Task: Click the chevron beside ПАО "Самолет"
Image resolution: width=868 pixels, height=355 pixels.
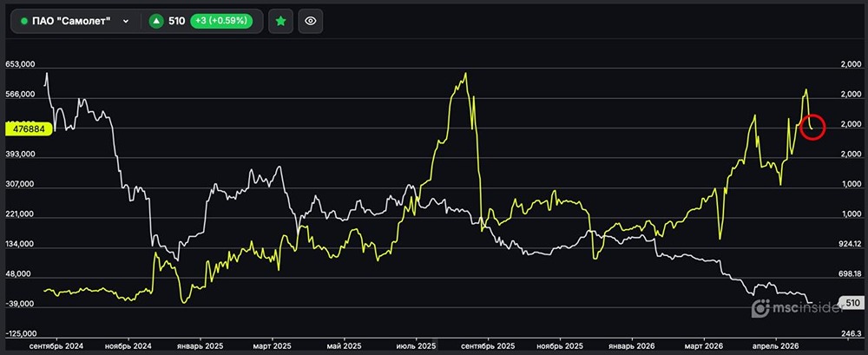Action: (x=126, y=21)
